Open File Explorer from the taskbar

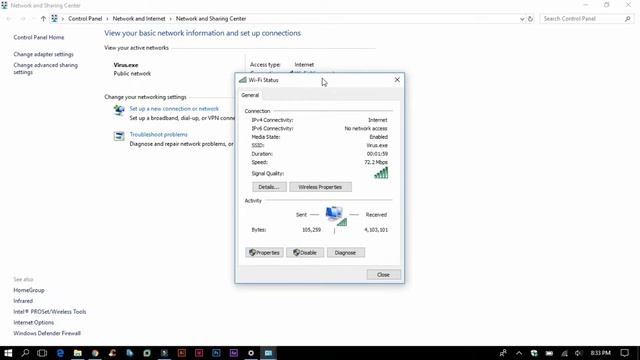coord(78,353)
